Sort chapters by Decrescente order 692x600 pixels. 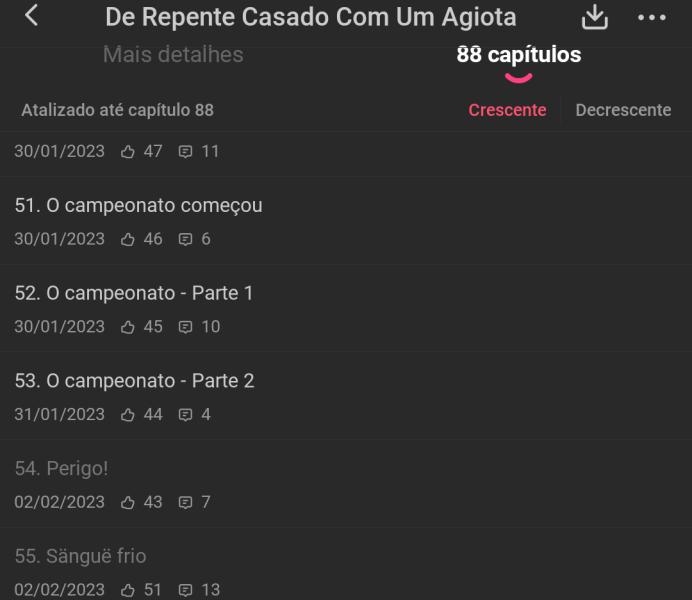point(623,110)
